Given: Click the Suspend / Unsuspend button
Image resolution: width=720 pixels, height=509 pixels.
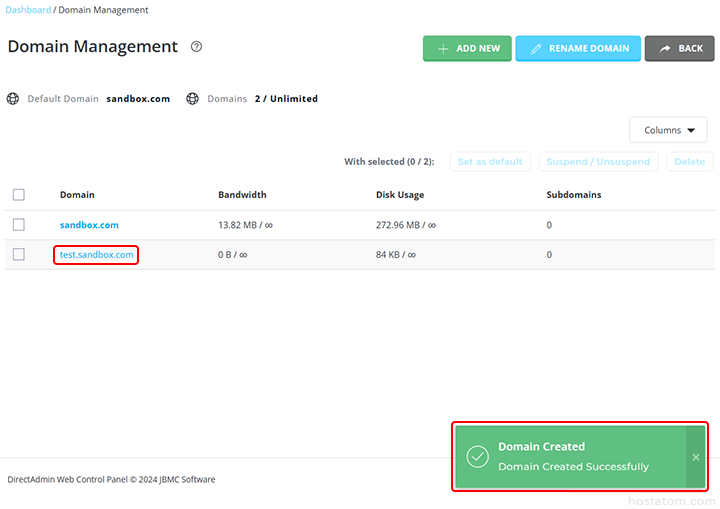Looking at the screenshot, I should [598, 161].
